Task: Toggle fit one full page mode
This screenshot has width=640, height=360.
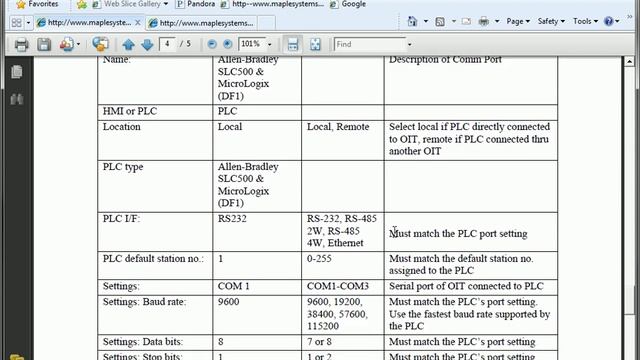Action: [315, 44]
